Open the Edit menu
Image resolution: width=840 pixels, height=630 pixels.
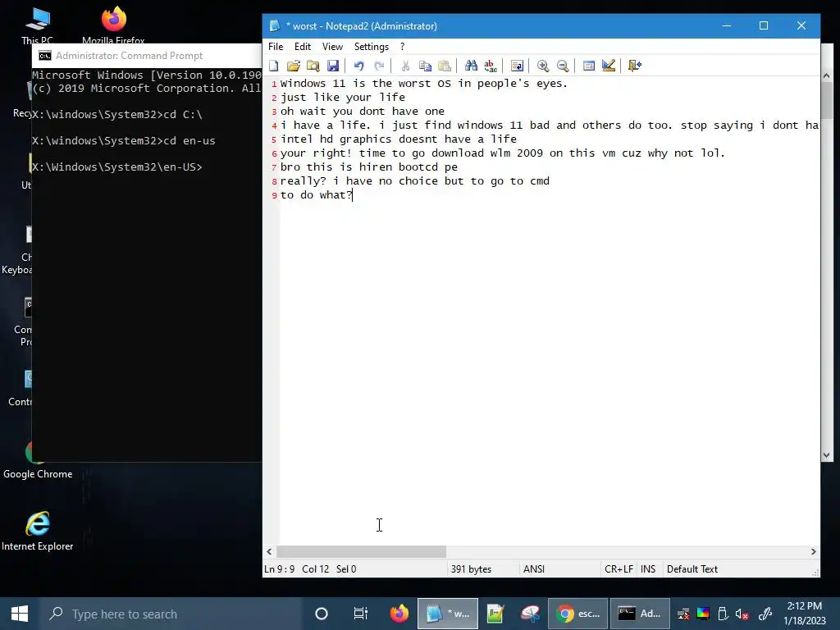click(x=302, y=47)
